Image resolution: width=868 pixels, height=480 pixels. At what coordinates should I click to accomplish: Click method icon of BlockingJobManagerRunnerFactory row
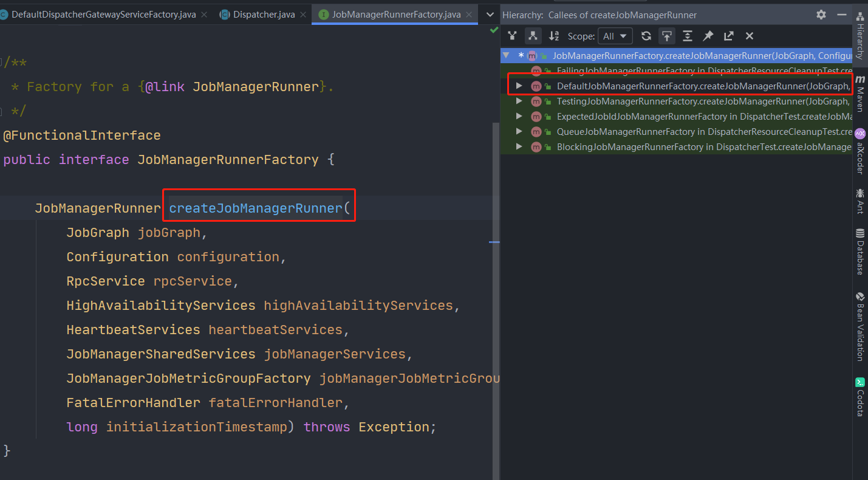coord(536,146)
